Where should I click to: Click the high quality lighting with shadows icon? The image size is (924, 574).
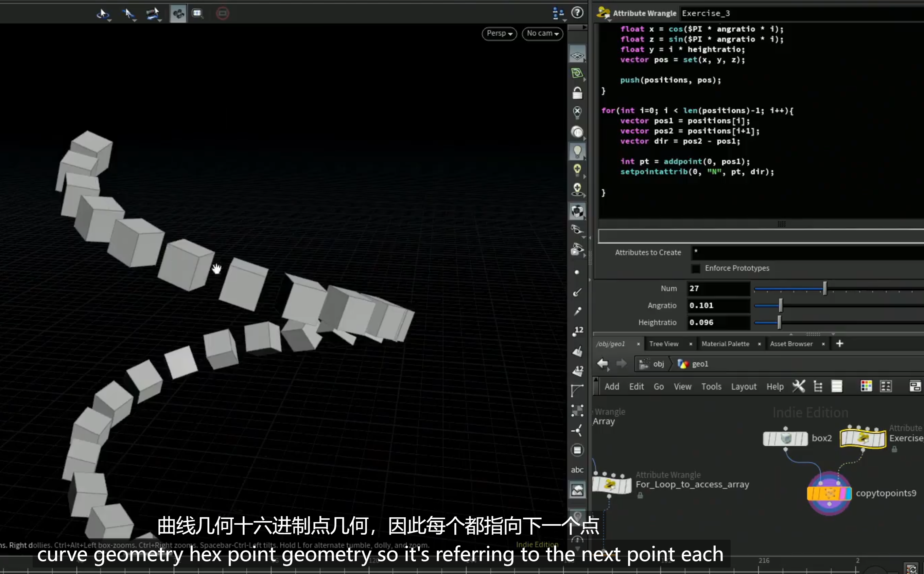pyautogui.click(x=577, y=190)
